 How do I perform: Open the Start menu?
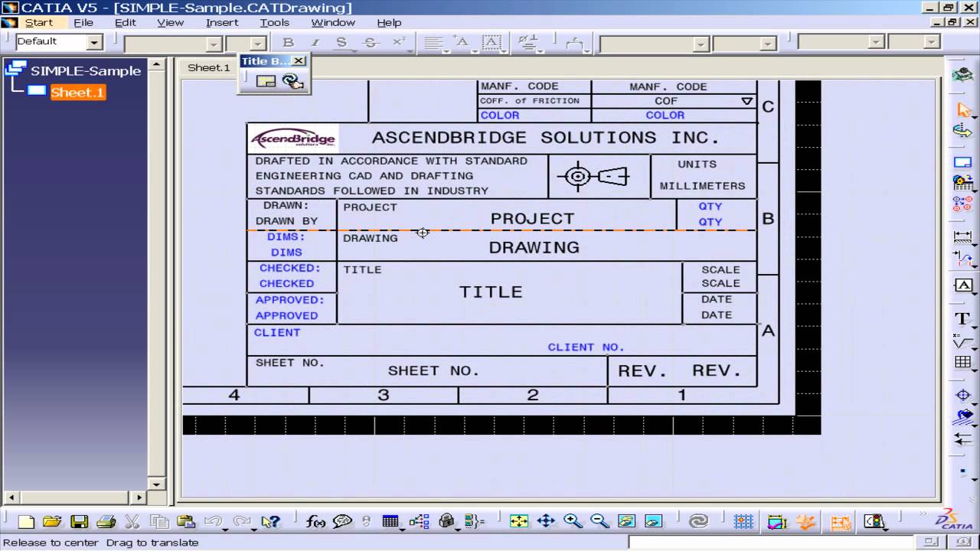pyautogui.click(x=38, y=23)
